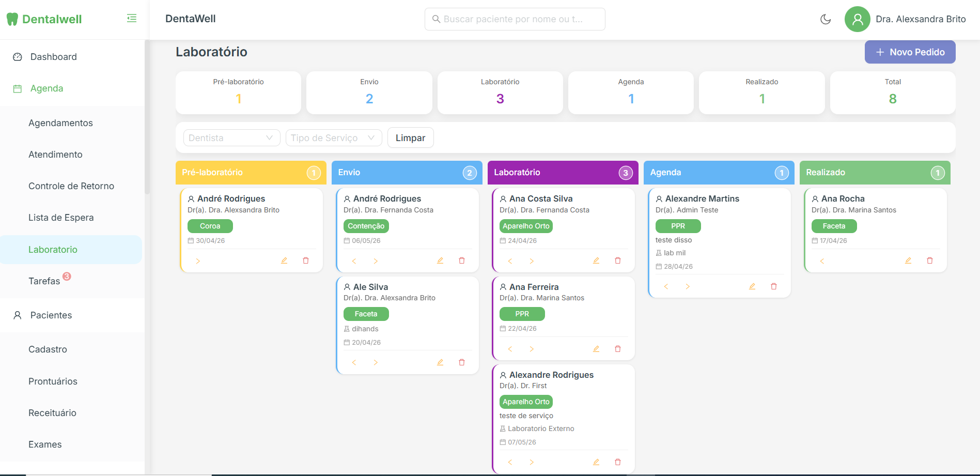Screen dimensions: 980x476
Task: Advance Alexandre Martins card forward
Action: pyautogui.click(x=688, y=286)
